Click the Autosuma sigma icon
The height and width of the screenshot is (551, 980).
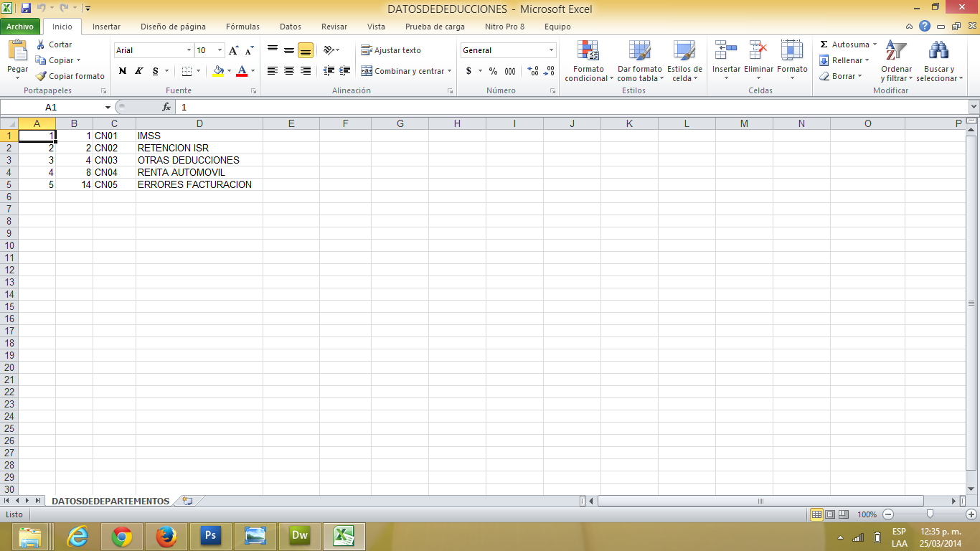[x=824, y=44]
